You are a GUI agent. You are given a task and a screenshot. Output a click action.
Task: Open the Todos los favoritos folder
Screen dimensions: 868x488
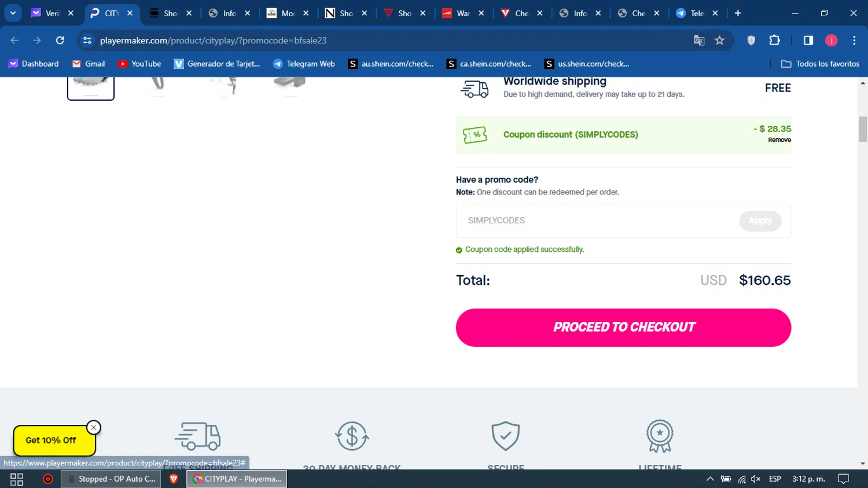820,64
